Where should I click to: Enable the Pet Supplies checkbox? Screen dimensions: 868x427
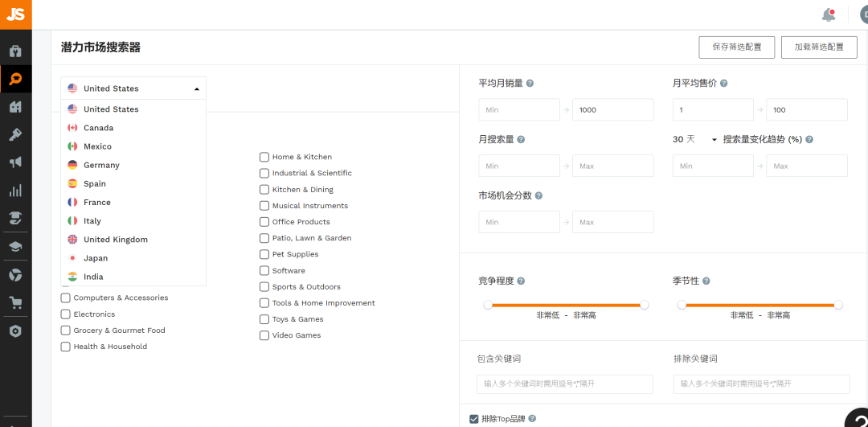[264, 255]
